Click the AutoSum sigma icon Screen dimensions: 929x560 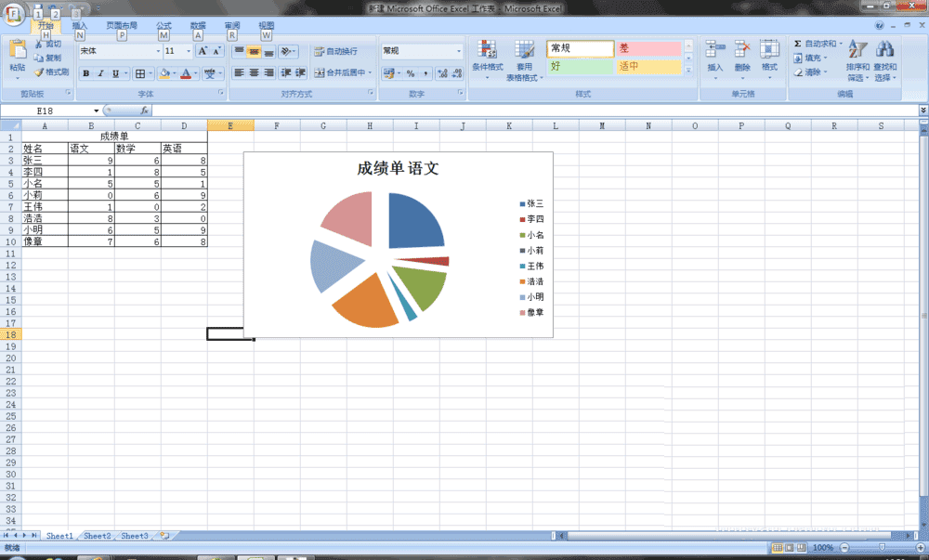[797, 44]
